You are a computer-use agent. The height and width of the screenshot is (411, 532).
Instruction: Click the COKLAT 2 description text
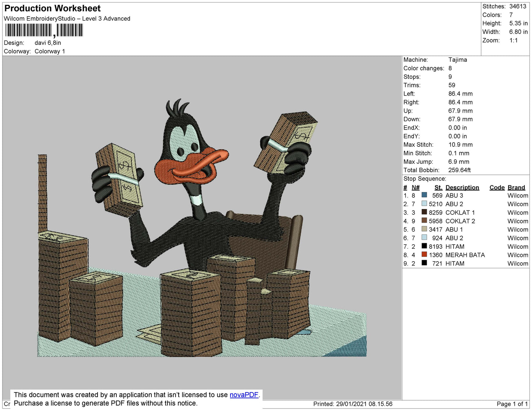coord(460,221)
